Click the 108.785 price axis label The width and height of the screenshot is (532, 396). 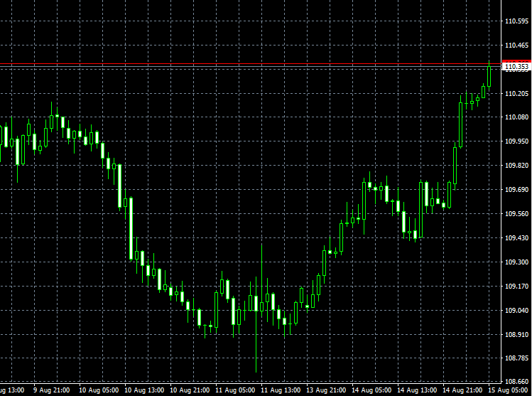(517, 358)
